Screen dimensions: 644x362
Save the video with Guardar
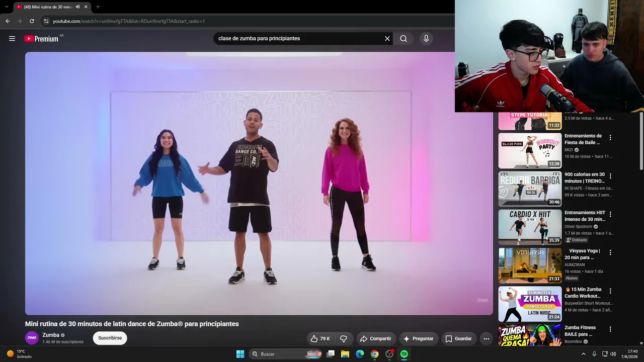(x=458, y=339)
